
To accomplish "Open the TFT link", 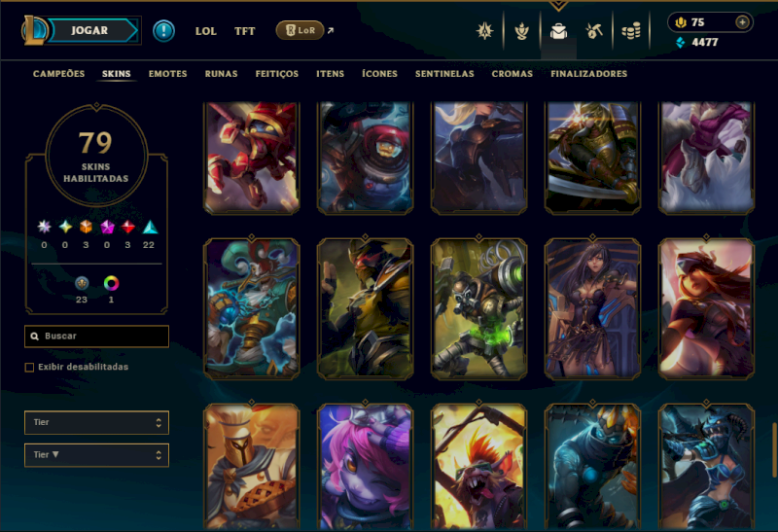I will [245, 31].
